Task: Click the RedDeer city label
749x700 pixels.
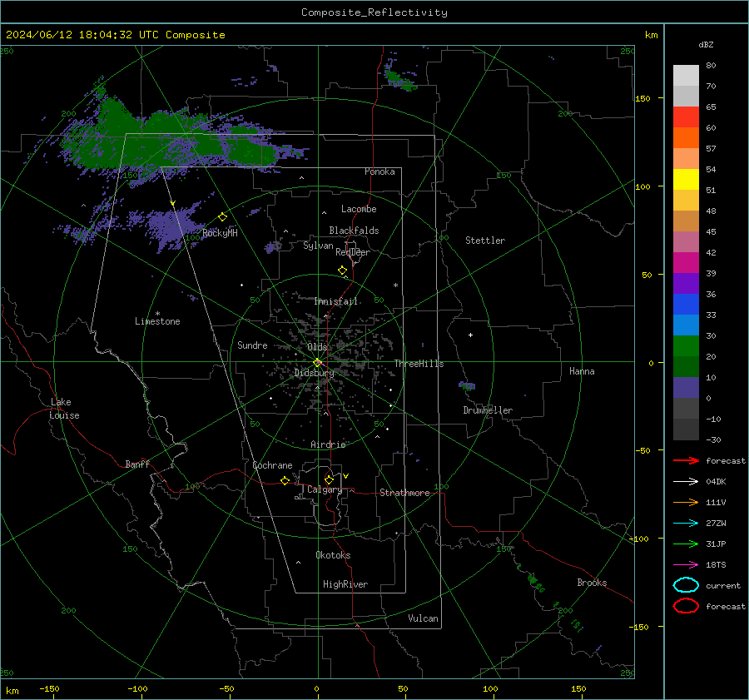Action: (353, 252)
